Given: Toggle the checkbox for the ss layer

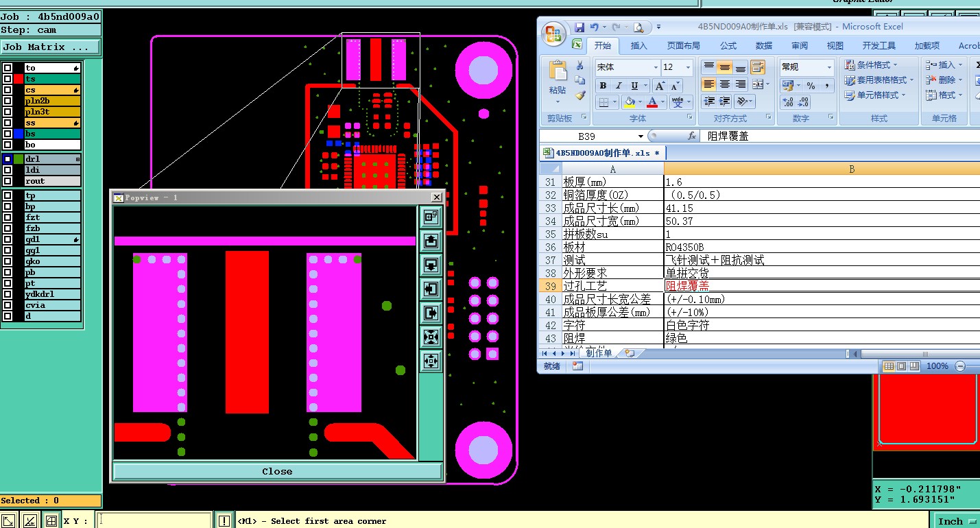Looking at the screenshot, I should 7,123.
